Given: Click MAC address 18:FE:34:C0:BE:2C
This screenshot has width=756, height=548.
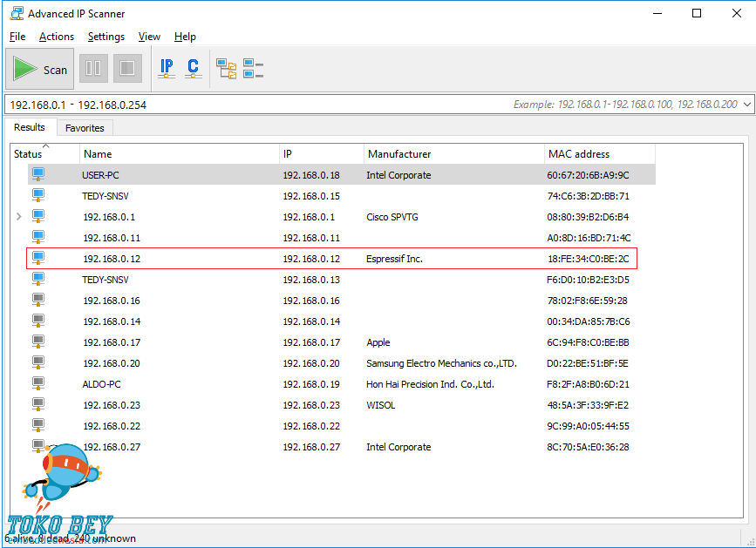Looking at the screenshot, I should (x=589, y=259).
